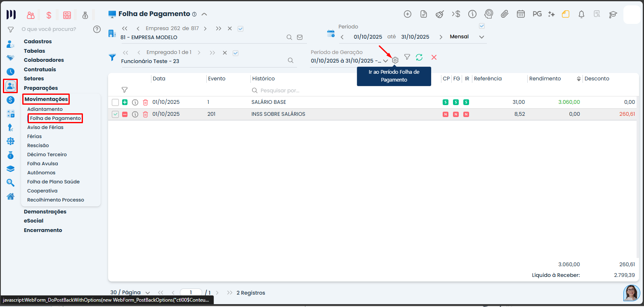Uncheck the INSS SOBRE SALÁRIOS row checkbox
This screenshot has width=644, height=307.
pyautogui.click(x=115, y=114)
